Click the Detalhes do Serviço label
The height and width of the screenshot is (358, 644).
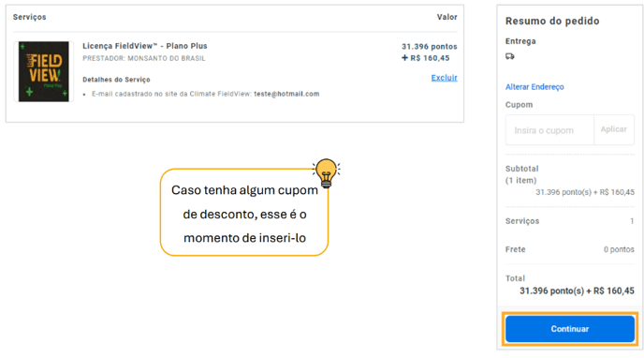[116, 80]
